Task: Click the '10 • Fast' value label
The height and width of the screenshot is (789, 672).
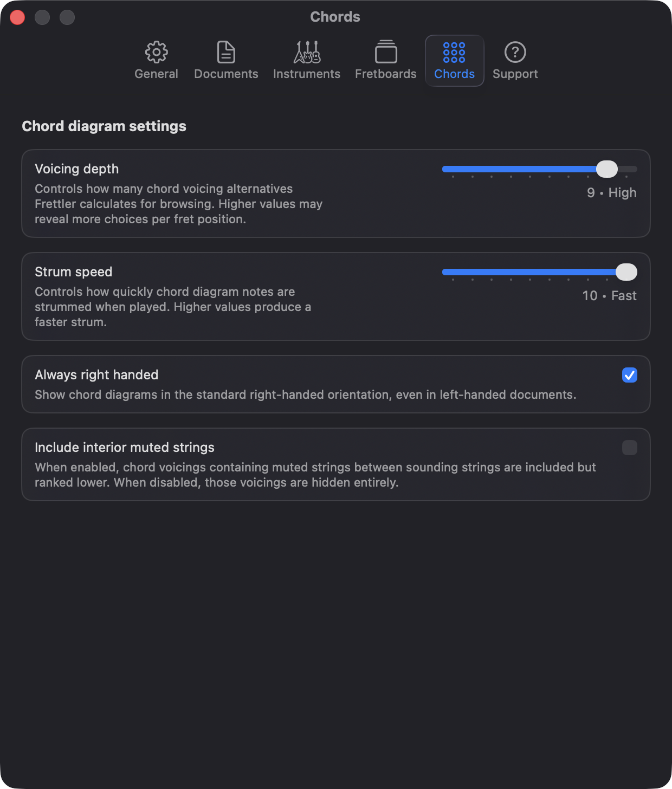Action: 610,296
